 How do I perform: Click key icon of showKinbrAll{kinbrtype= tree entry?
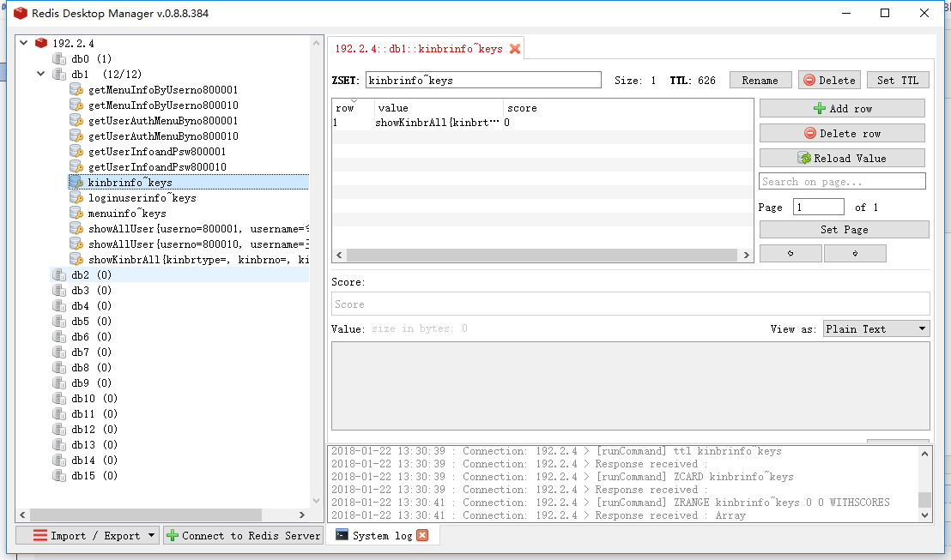pos(76,259)
